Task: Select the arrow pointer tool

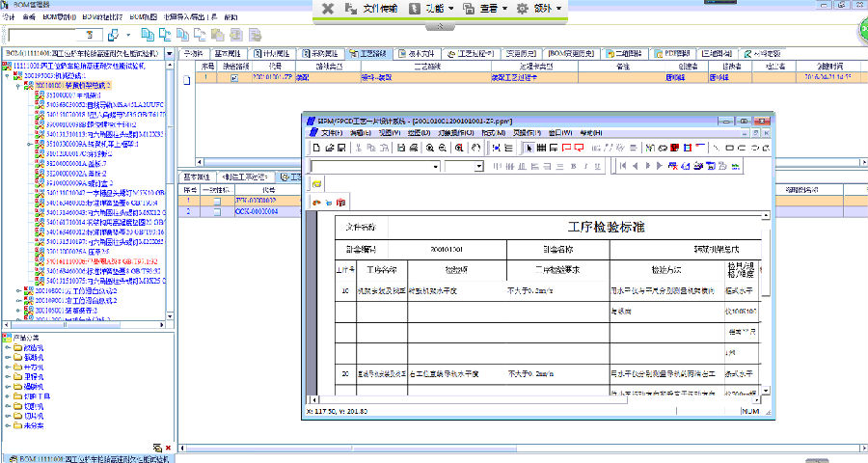Action: [x=528, y=148]
